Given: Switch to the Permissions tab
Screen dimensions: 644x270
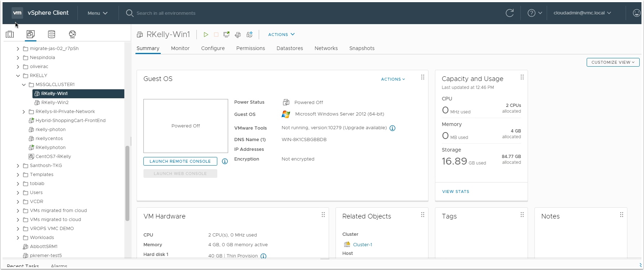Looking at the screenshot, I should click(250, 48).
